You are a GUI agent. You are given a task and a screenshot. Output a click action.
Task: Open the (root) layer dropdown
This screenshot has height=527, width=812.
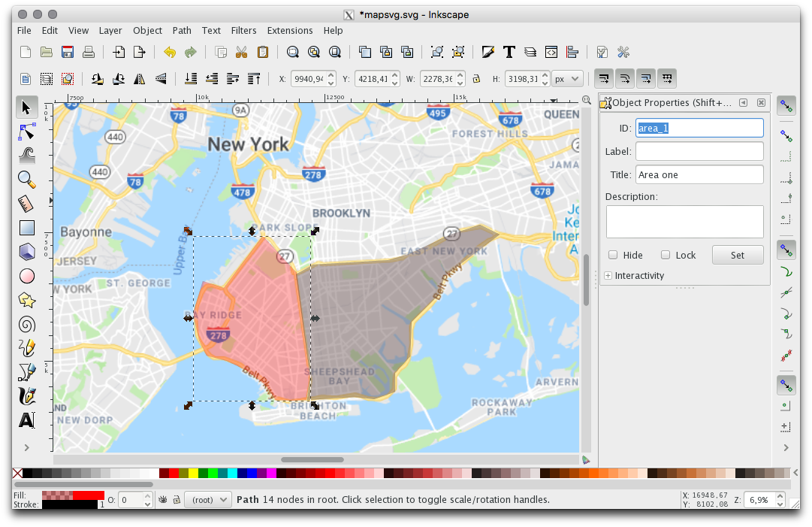208,499
